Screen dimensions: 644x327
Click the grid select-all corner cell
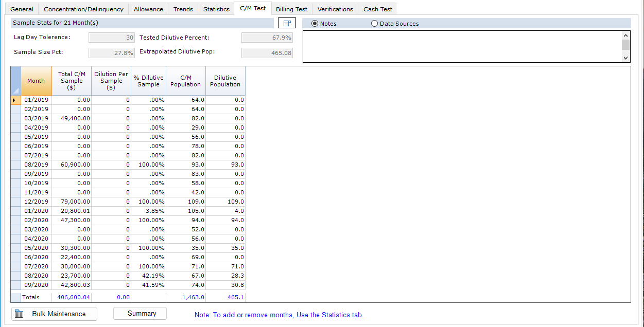click(x=15, y=81)
